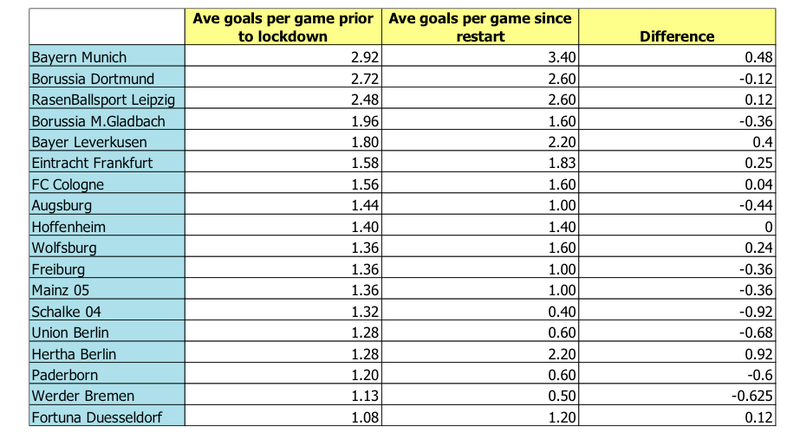Click the Union Berlin team cell
The width and height of the screenshot is (800, 439).
point(107,331)
